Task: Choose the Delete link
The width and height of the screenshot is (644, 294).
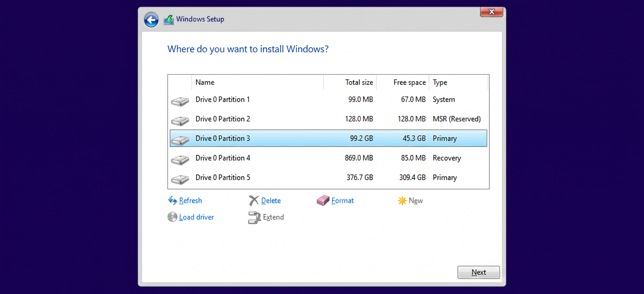Action: click(271, 200)
